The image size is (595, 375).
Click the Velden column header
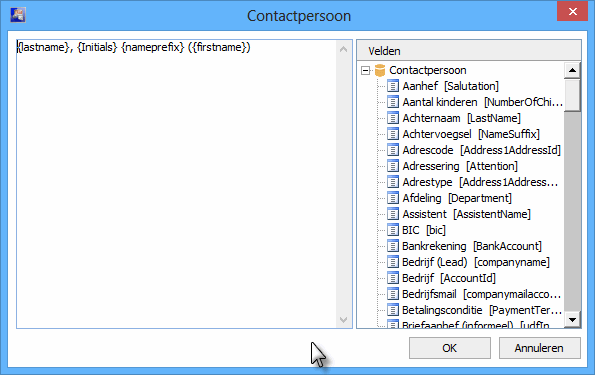(x=469, y=51)
